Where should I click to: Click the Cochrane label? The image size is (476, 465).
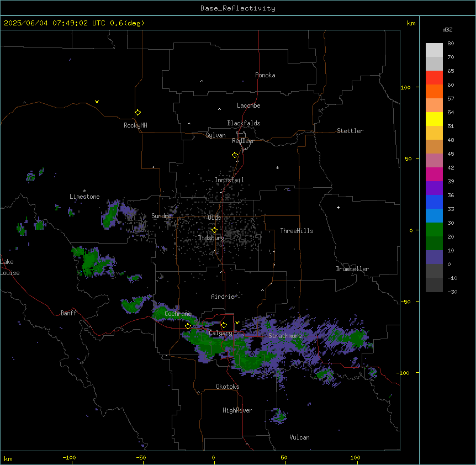click(x=178, y=314)
